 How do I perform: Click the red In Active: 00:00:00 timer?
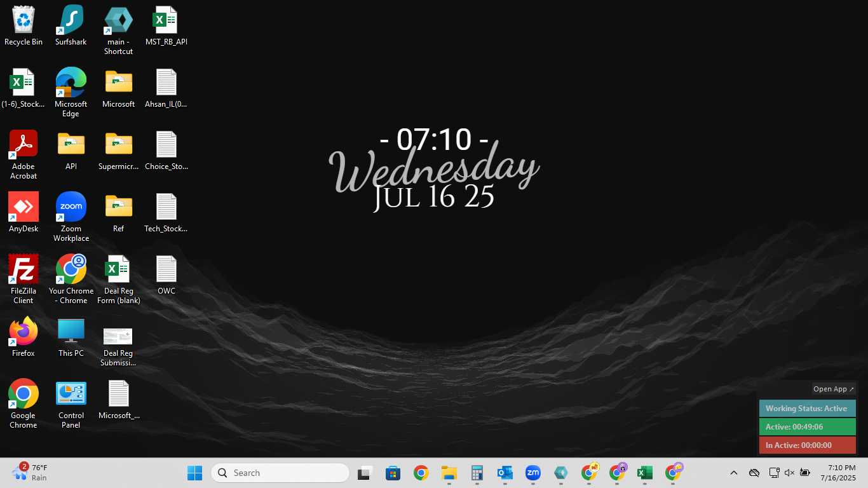(x=807, y=445)
